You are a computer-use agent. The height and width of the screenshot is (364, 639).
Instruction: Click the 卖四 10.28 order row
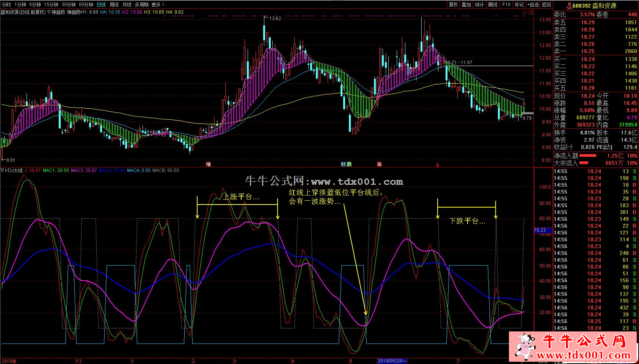595,30
